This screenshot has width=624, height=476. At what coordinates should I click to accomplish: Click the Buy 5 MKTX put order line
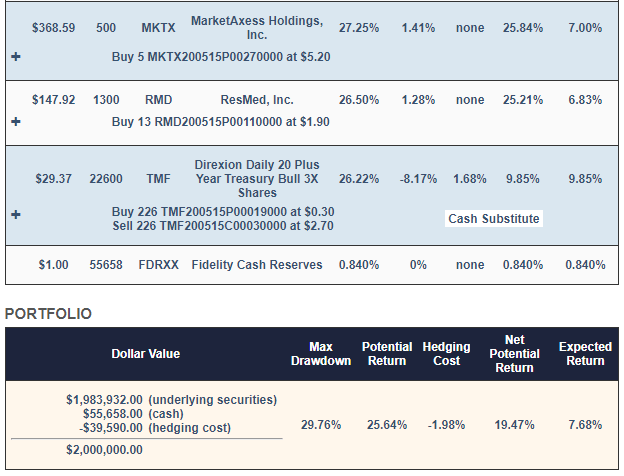click(x=221, y=58)
